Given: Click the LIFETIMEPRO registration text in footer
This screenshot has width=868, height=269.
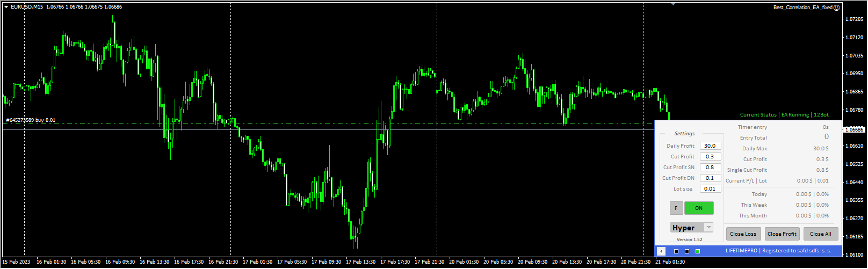Looking at the screenshot, I should [778, 251].
